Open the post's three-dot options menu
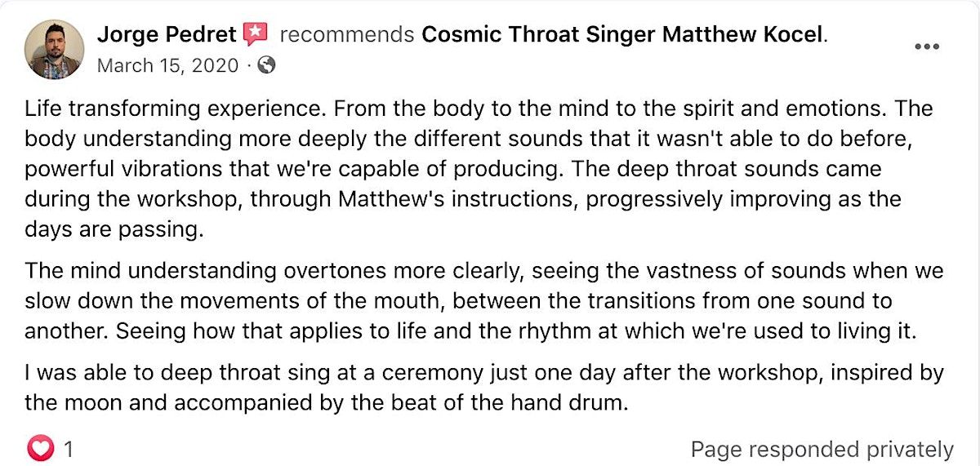 (926, 47)
